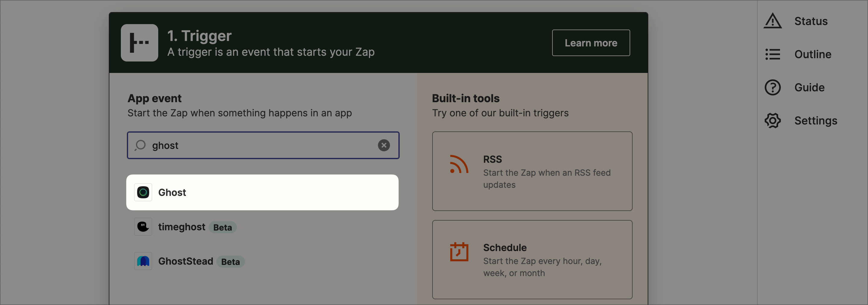Select the Ghost app result
Image resolution: width=868 pixels, height=305 pixels.
[x=262, y=193]
